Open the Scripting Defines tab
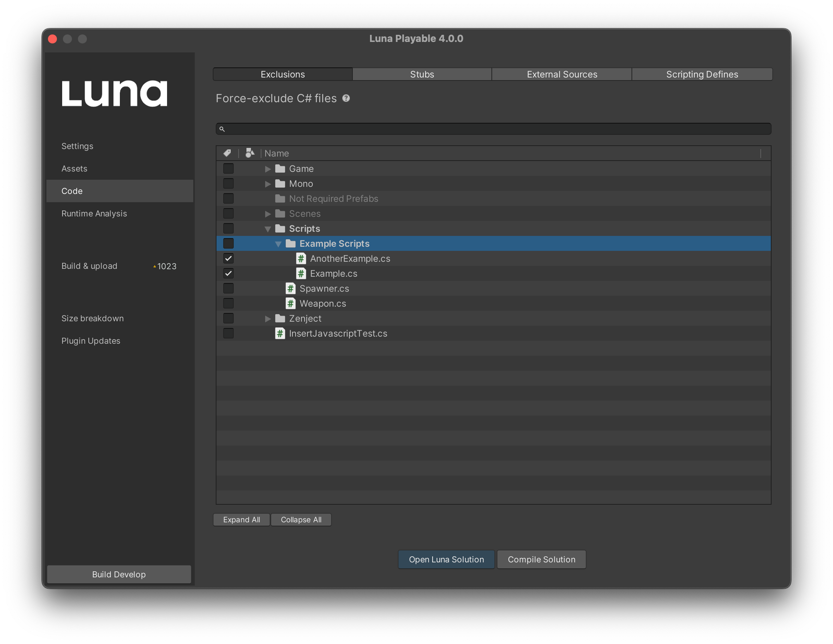The width and height of the screenshot is (833, 644). tap(702, 75)
